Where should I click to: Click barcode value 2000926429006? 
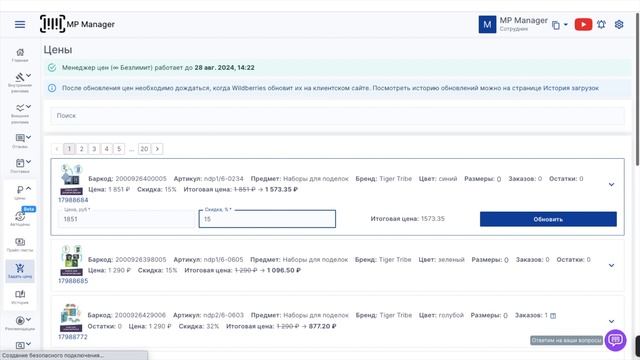tap(140, 316)
